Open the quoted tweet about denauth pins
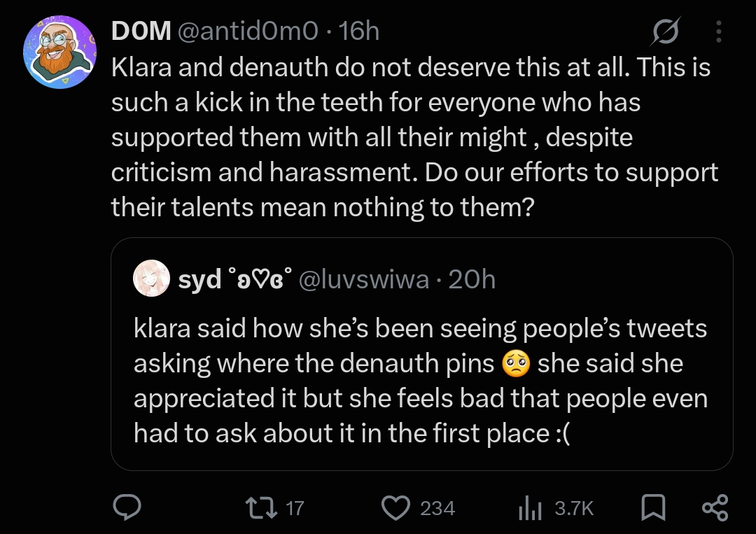 pos(422,353)
